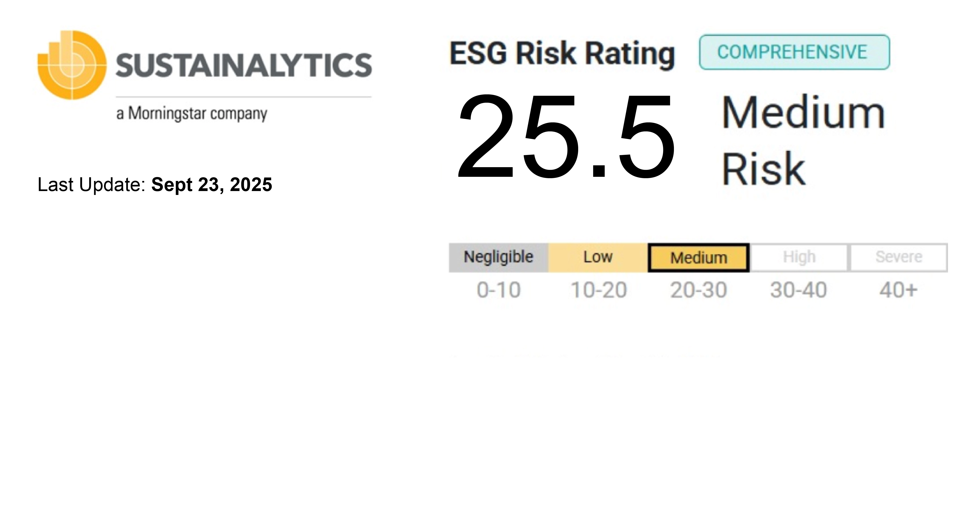Click the 0-10 range label
The width and height of the screenshot is (980, 521).
click(x=498, y=290)
